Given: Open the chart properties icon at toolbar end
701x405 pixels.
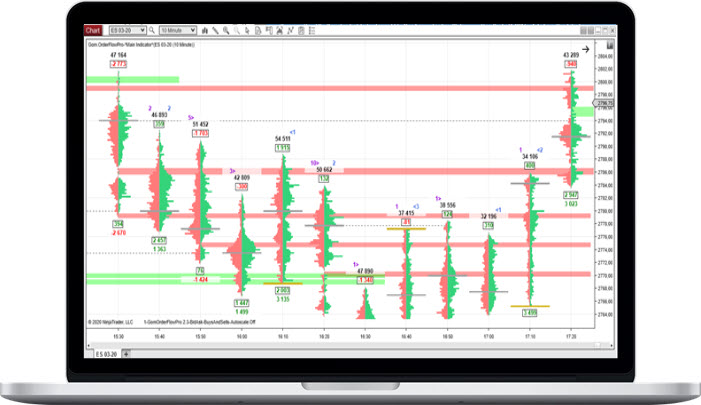Looking at the screenshot, I should pyautogui.click(x=315, y=31).
